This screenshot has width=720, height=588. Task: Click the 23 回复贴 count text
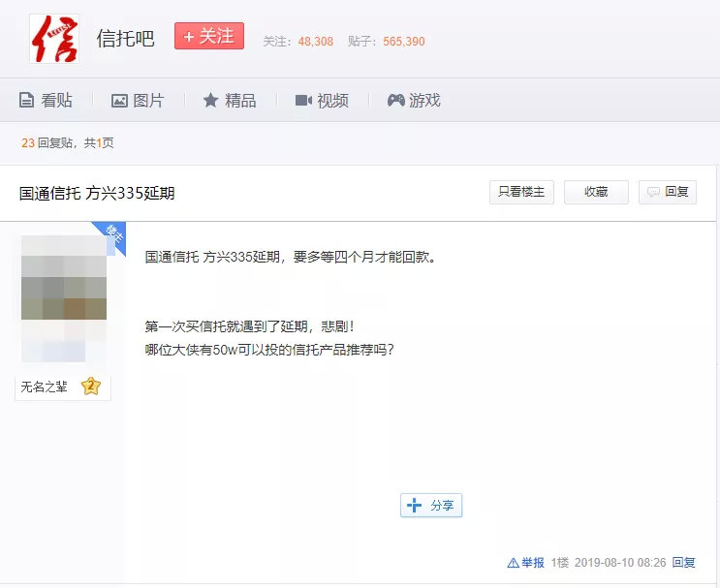47,143
